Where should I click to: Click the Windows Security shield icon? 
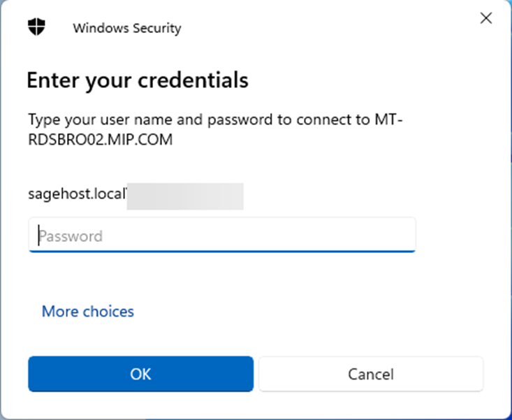(36, 27)
